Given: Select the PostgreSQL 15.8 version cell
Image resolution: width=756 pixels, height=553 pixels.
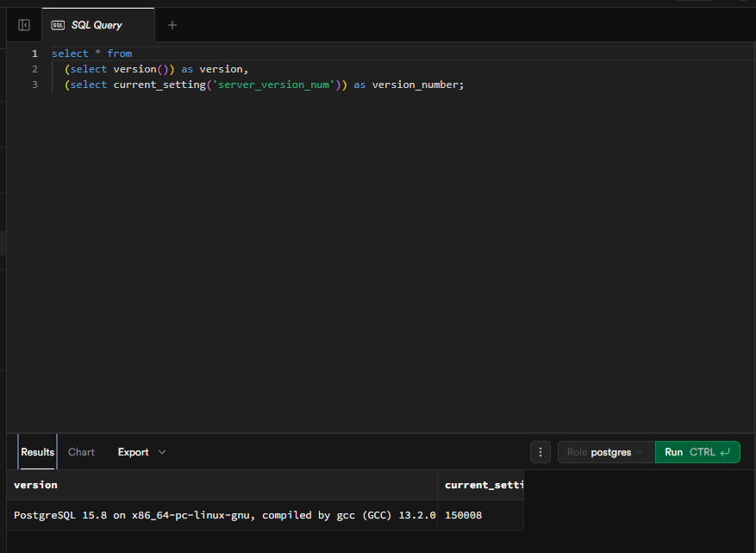Looking at the screenshot, I should point(222,515).
